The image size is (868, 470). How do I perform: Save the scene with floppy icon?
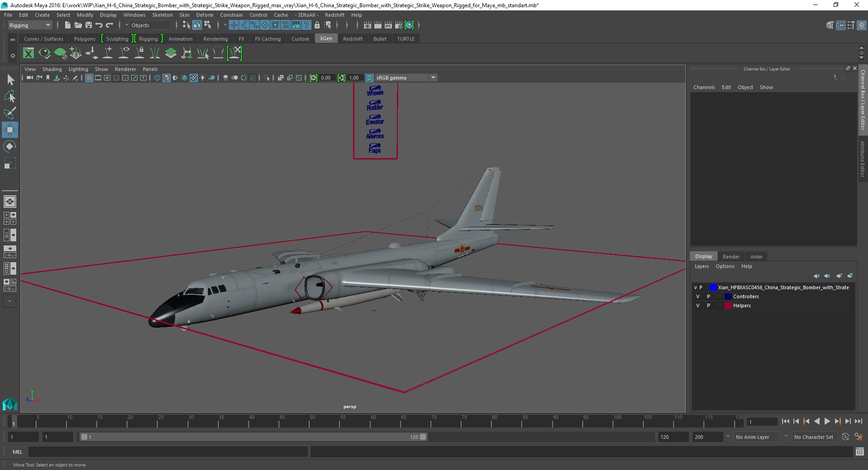click(89, 25)
